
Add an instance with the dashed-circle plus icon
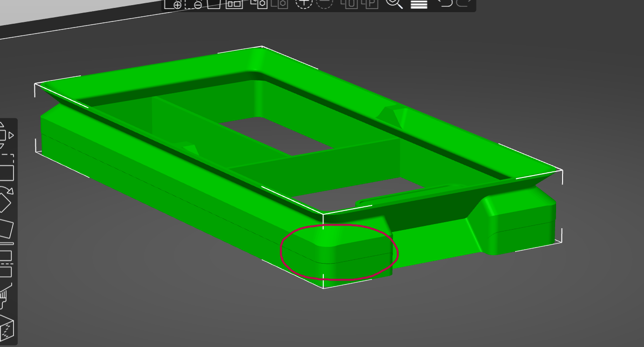[x=303, y=4]
